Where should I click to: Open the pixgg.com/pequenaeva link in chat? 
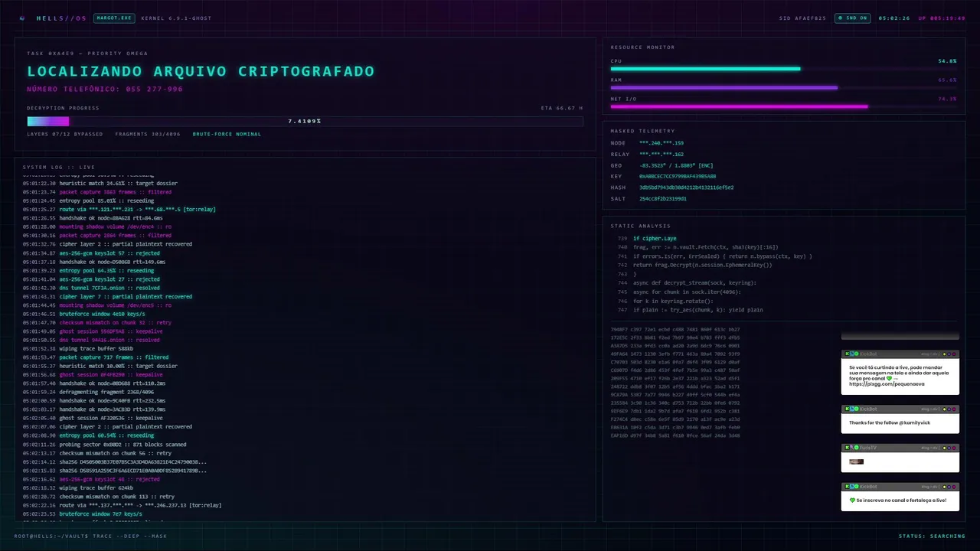point(887,384)
